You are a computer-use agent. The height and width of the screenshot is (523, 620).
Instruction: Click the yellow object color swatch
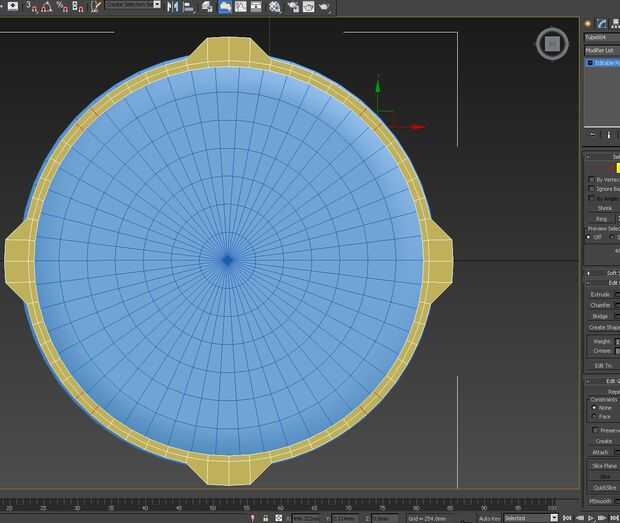click(x=617, y=168)
